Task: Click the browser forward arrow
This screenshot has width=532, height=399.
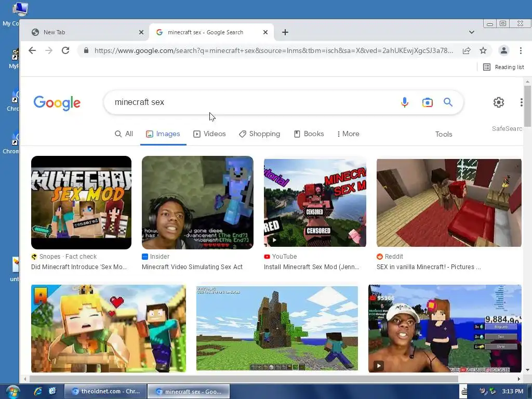Action: (49, 50)
